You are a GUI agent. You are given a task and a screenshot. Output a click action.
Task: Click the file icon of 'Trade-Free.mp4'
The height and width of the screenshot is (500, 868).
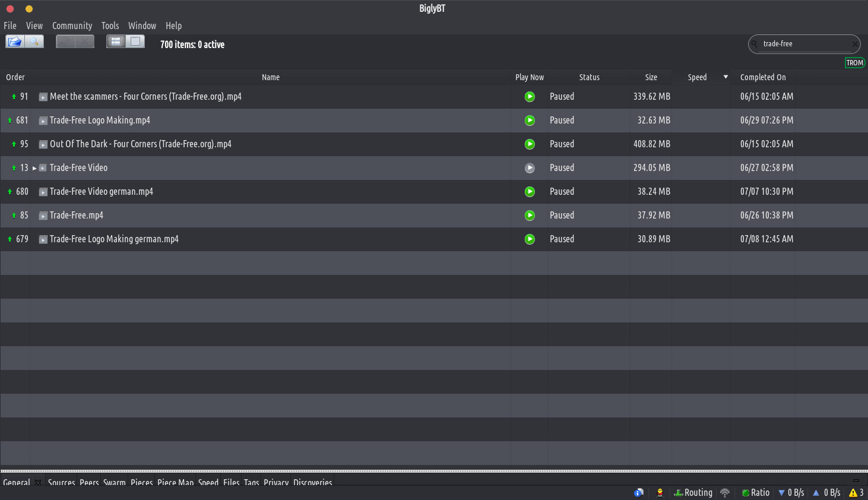pyautogui.click(x=43, y=216)
